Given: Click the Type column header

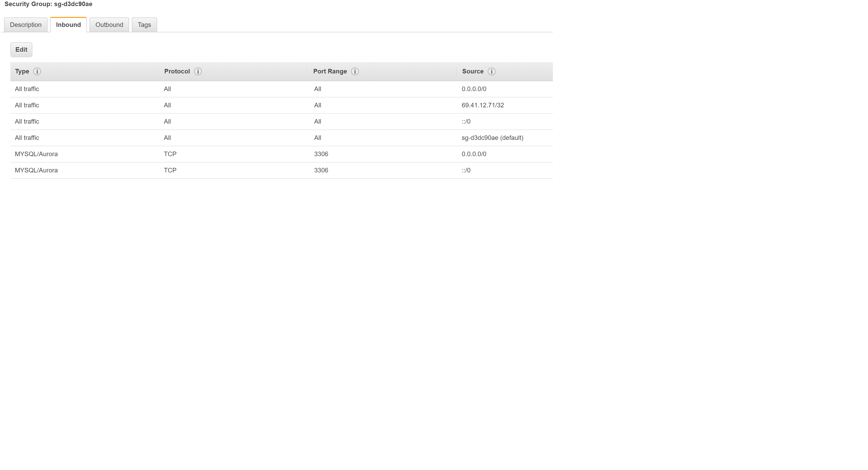Looking at the screenshot, I should [x=22, y=71].
